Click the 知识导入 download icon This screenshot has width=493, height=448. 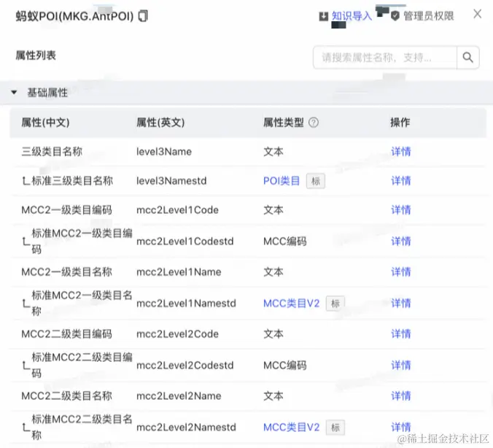point(324,16)
